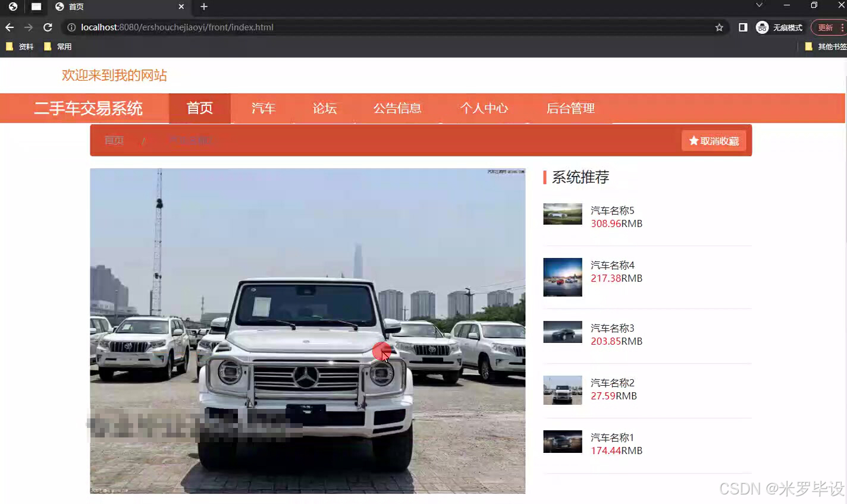Open the 其他书签 bookmarks folder
This screenshot has width=847, height=504.
826,46
